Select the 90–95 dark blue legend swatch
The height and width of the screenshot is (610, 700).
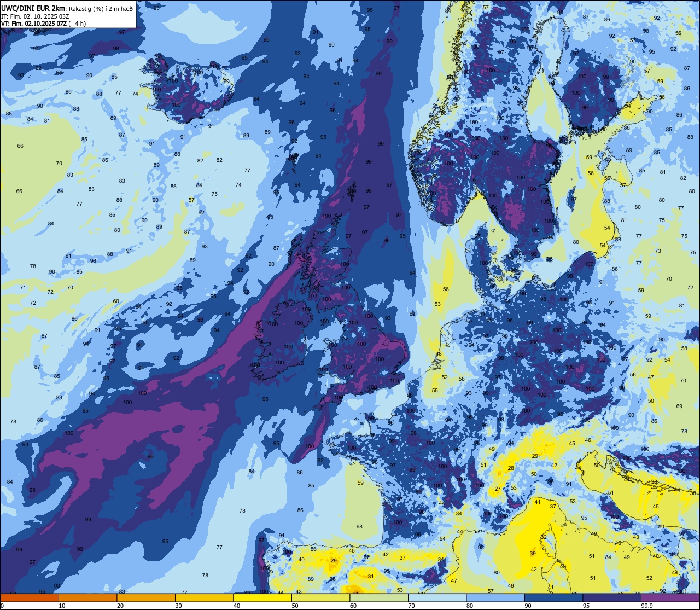[x=553, y=597]
